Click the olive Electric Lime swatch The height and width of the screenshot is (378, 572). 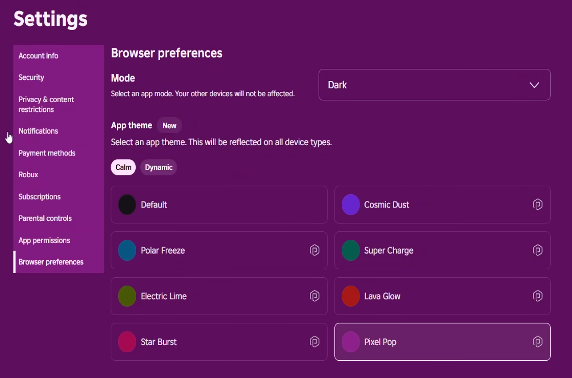(127, 296)
